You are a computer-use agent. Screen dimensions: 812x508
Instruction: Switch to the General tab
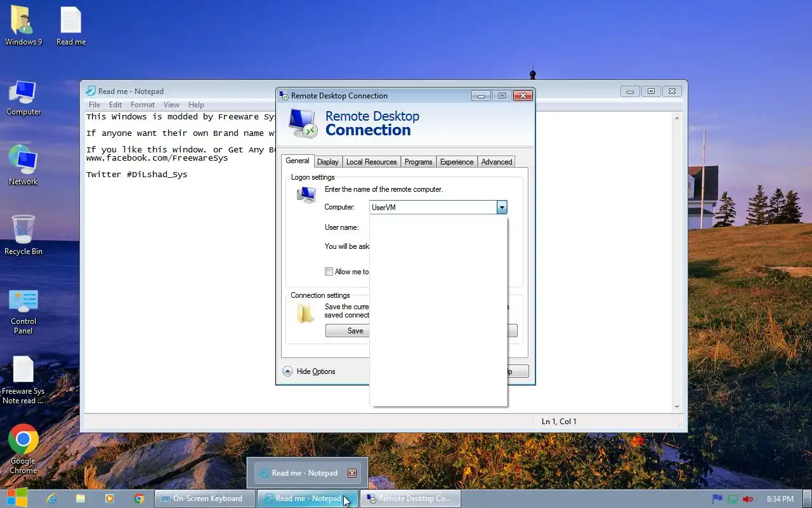297,161
